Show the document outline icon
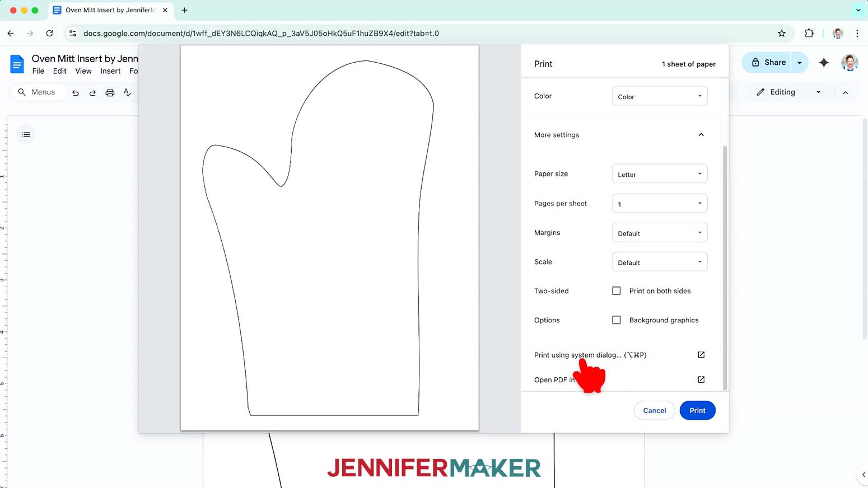Image resolution: width=868 pixels, height=488 pixels. 26,134
